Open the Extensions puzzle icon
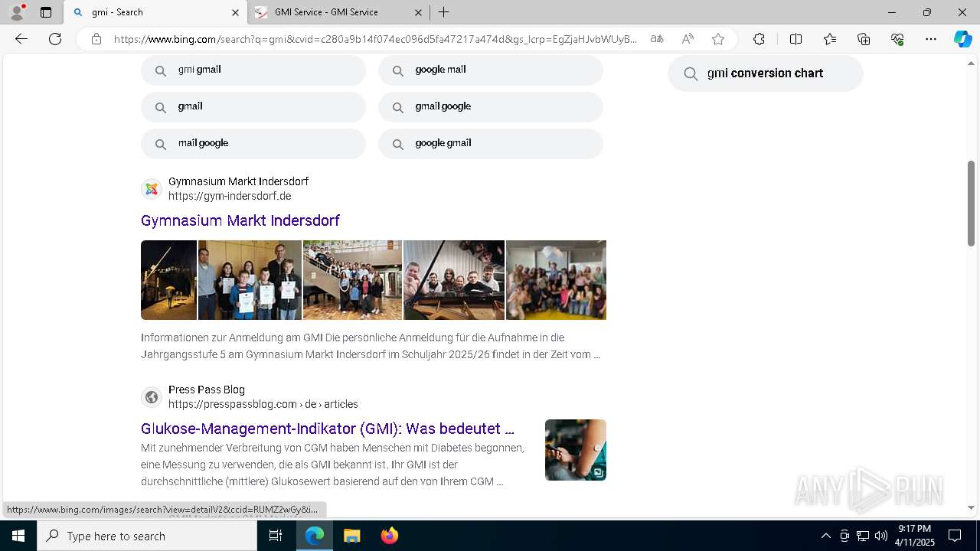 [759, 39]
